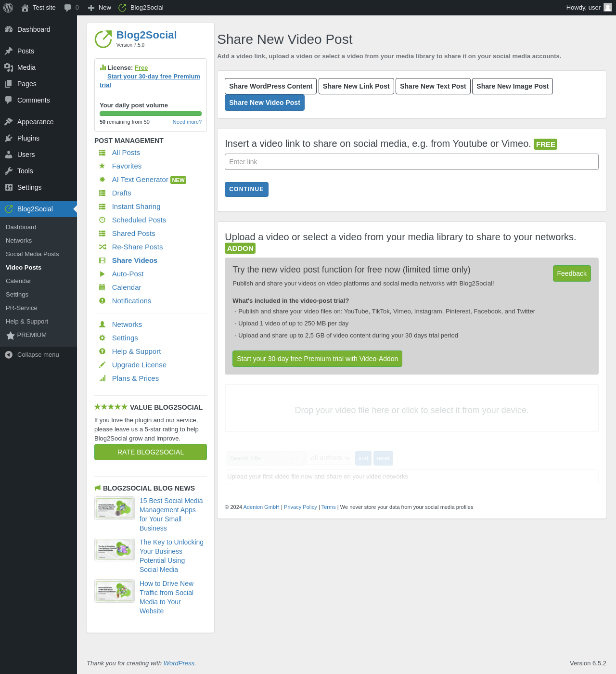
Task: Click the reset button
Action: [383, 458]
